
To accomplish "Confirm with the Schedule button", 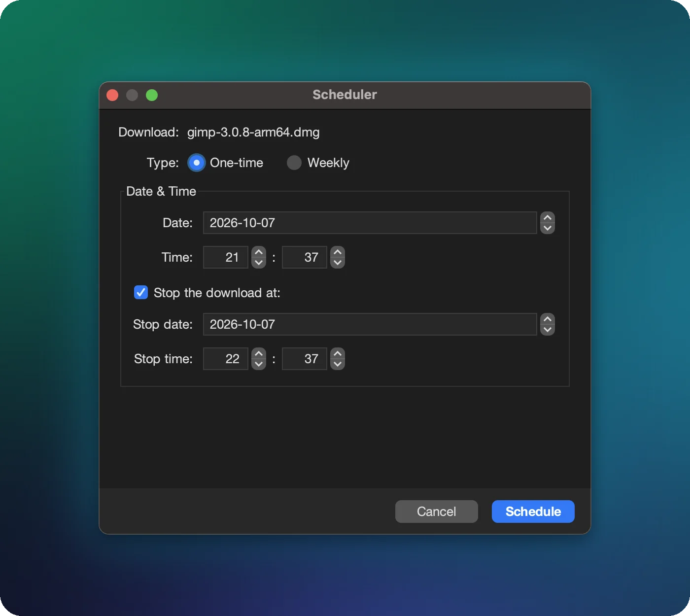I will (x=533, y=512).
